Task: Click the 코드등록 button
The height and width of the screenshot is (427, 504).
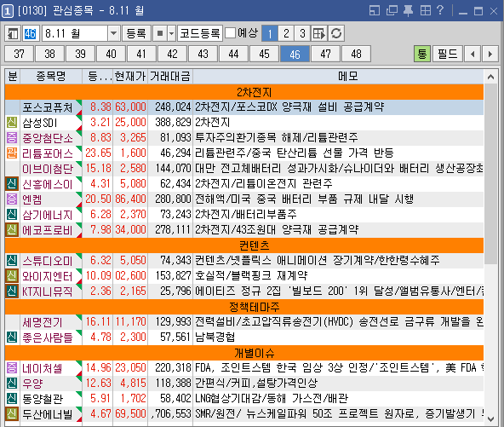Action: [200, 33]
